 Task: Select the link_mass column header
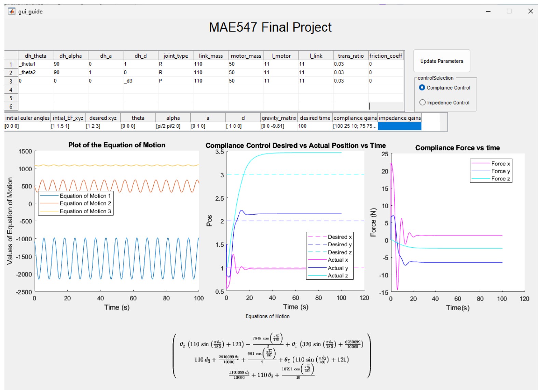(211, 56)
